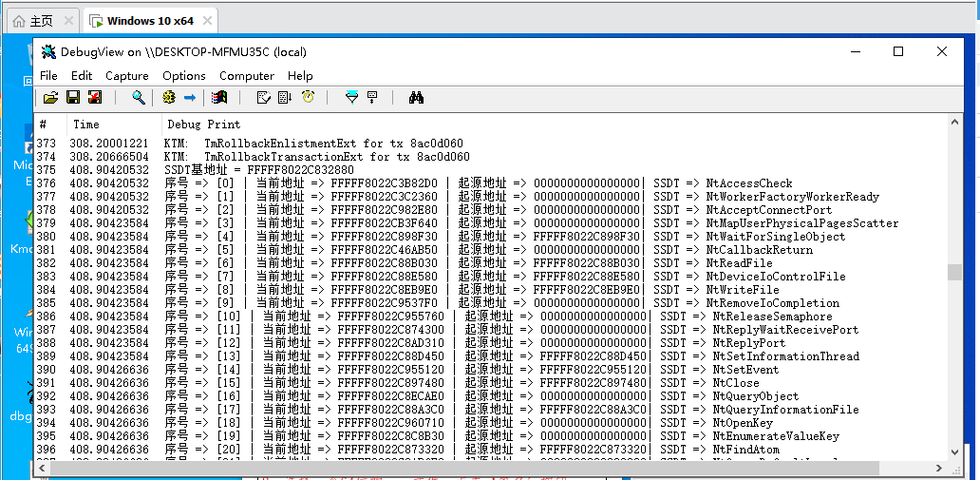Click the # column header
The width and height of the screenshot is (980, 480).
pos(50,124)
